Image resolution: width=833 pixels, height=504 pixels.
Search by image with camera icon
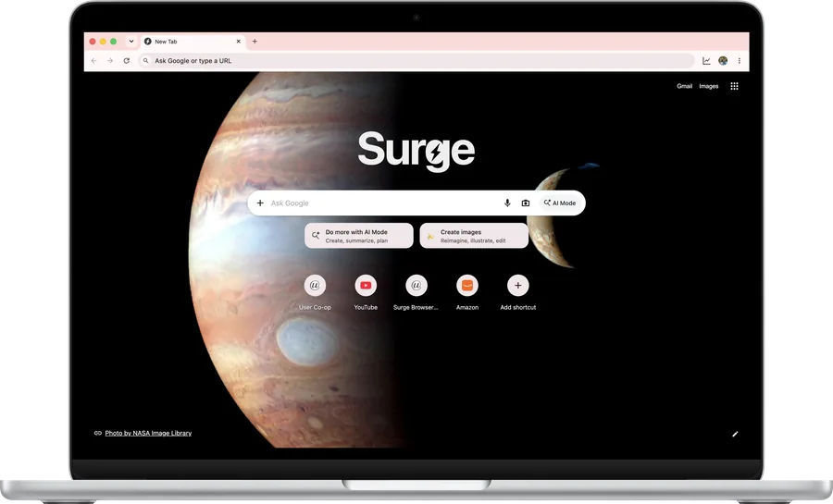pyautogui.click(x=526, y=203)
